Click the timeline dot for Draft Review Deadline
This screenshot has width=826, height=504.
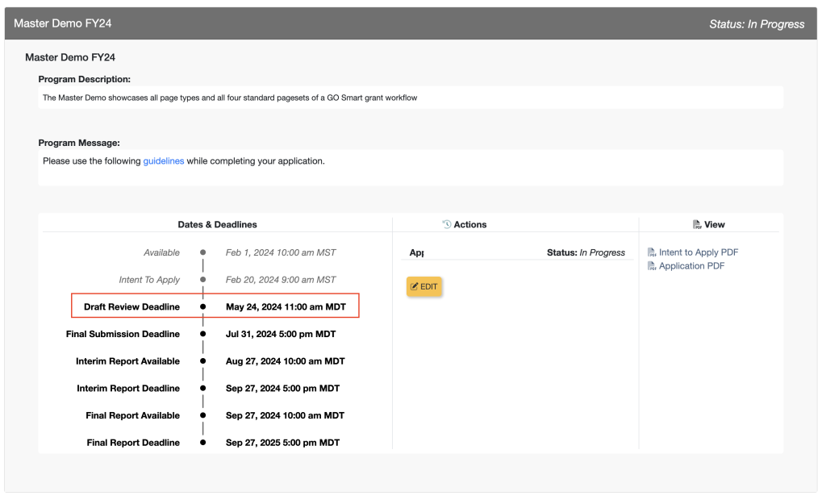(x=202, y=307)
